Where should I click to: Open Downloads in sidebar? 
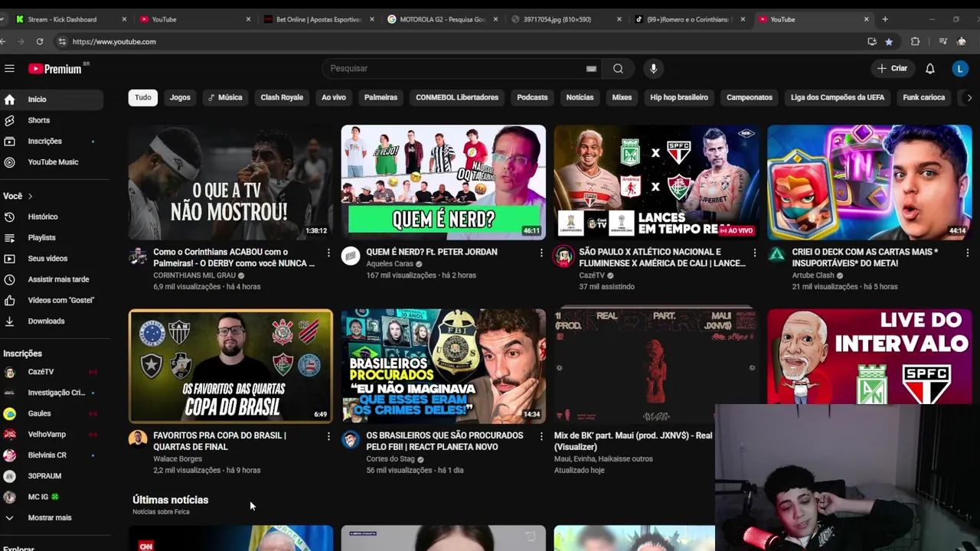pos(51,321)
